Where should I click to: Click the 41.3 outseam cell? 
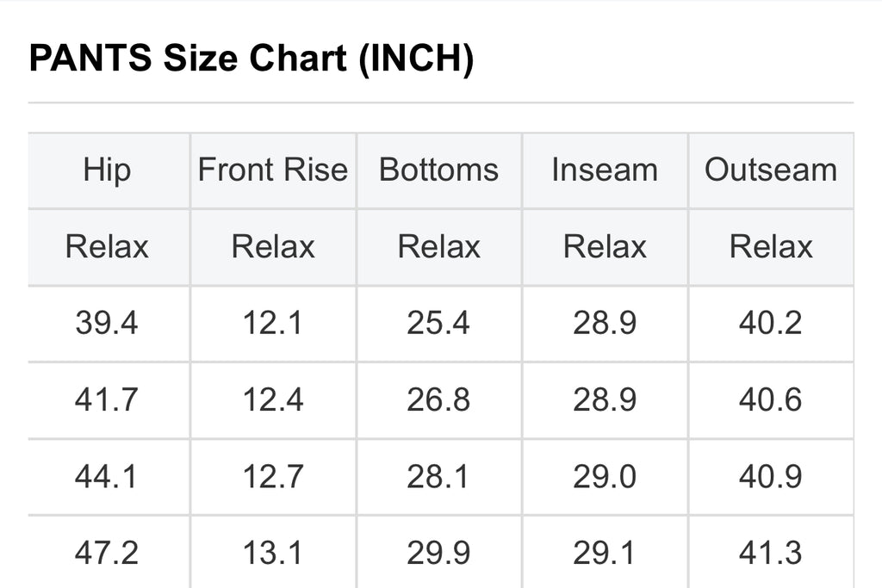click(x=771, y=553)
